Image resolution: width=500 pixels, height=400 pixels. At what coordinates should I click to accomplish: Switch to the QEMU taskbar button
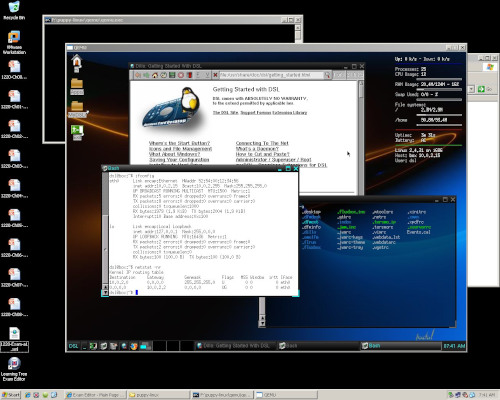tap(286, 395)
